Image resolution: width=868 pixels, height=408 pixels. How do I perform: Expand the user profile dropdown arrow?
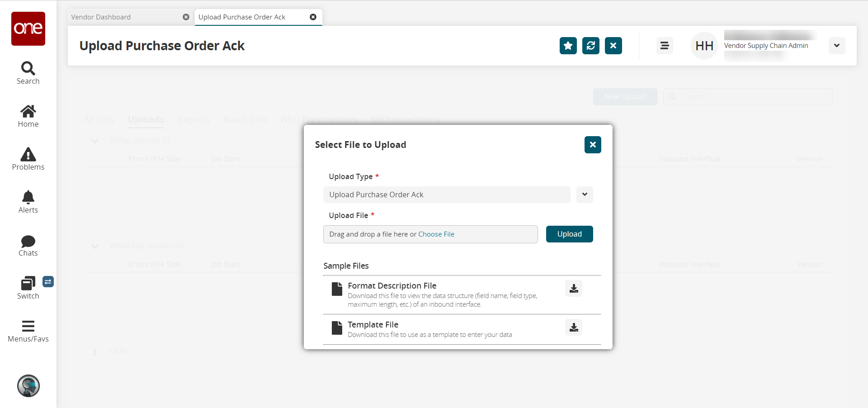(836, 46)
